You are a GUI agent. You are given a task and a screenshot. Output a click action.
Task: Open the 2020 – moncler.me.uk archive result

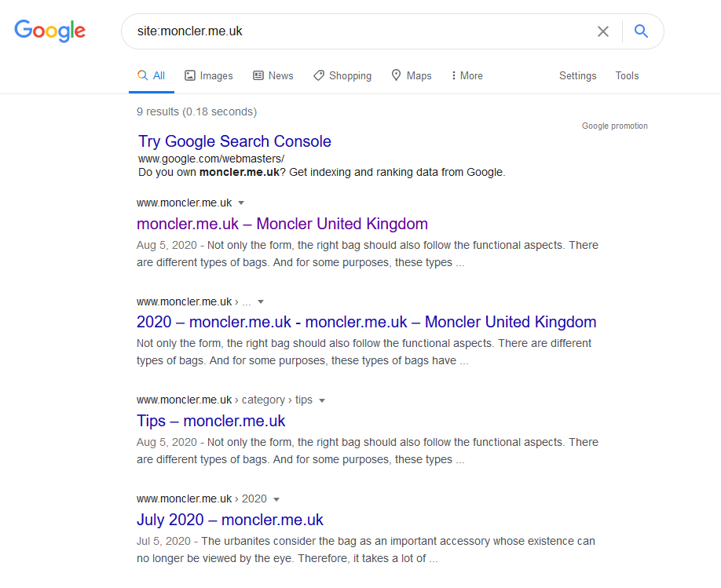[x=366, y=322]
